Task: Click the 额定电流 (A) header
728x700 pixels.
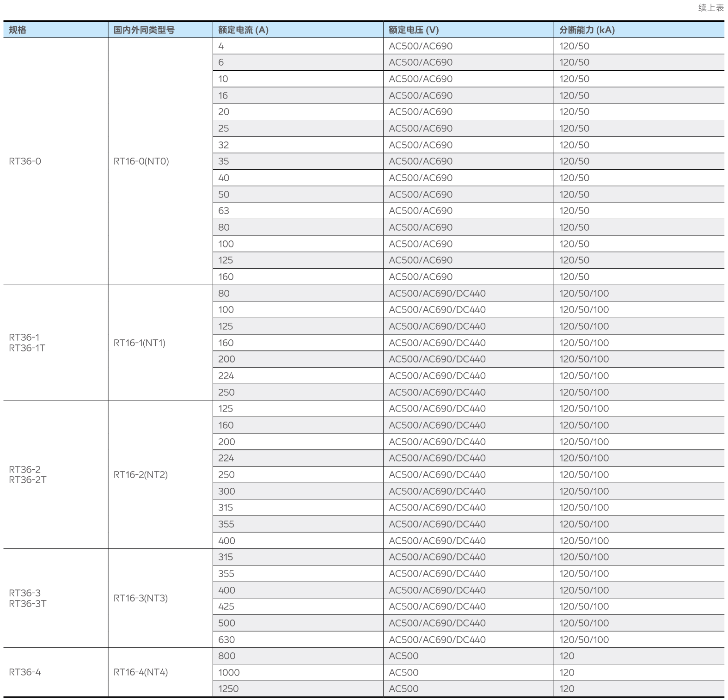Action: click(x=243, y=30)
